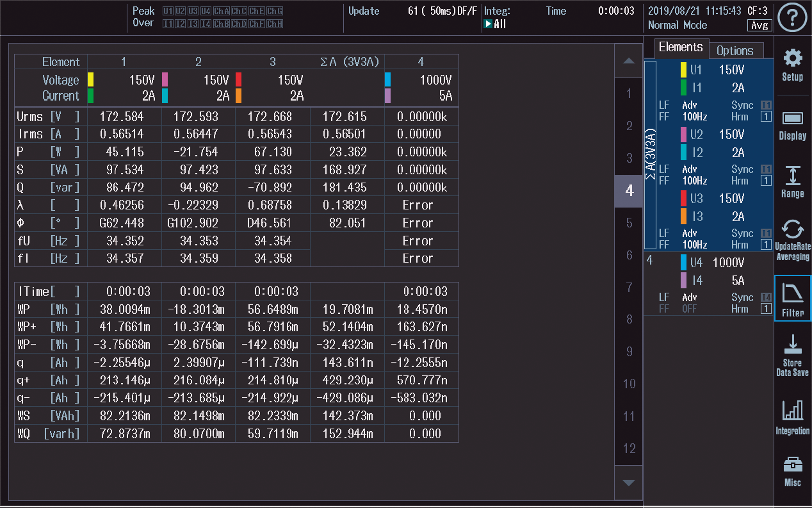Click element 1 Sync I1 source box
The height and width of the screenshot is (508, 812).
click(x=765, y=105)
